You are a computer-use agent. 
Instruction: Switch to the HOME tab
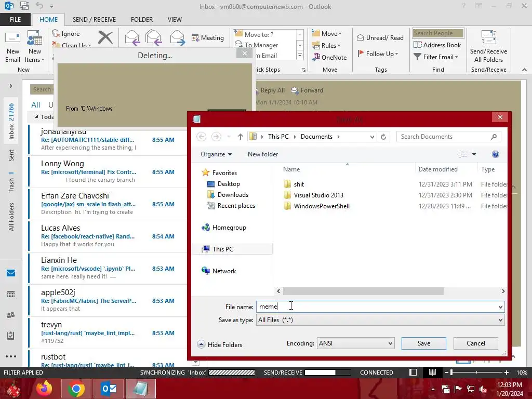pyautogui.click(x=48, y=19)
